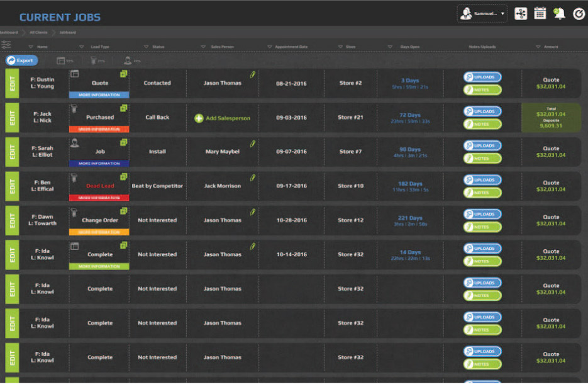The height and width of the screenshot is (384, 588).
Task: Click the paint roller 21% filter icon
Action: (x=93, y=60)
